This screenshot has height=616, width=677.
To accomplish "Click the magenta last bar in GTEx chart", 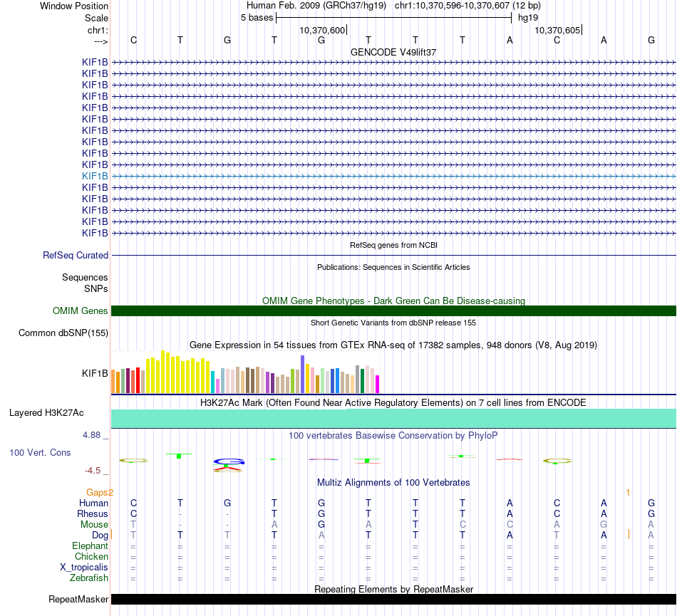I will [x=378, y=384].
